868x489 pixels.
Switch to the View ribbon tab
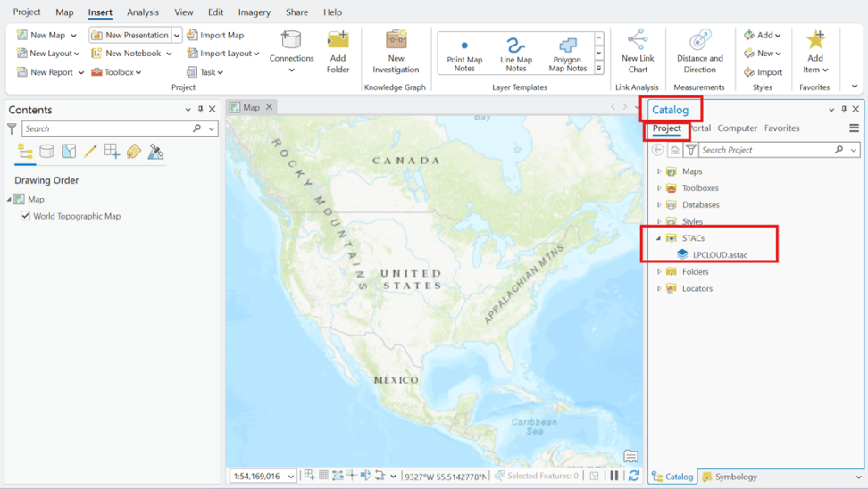coord(184,12)
